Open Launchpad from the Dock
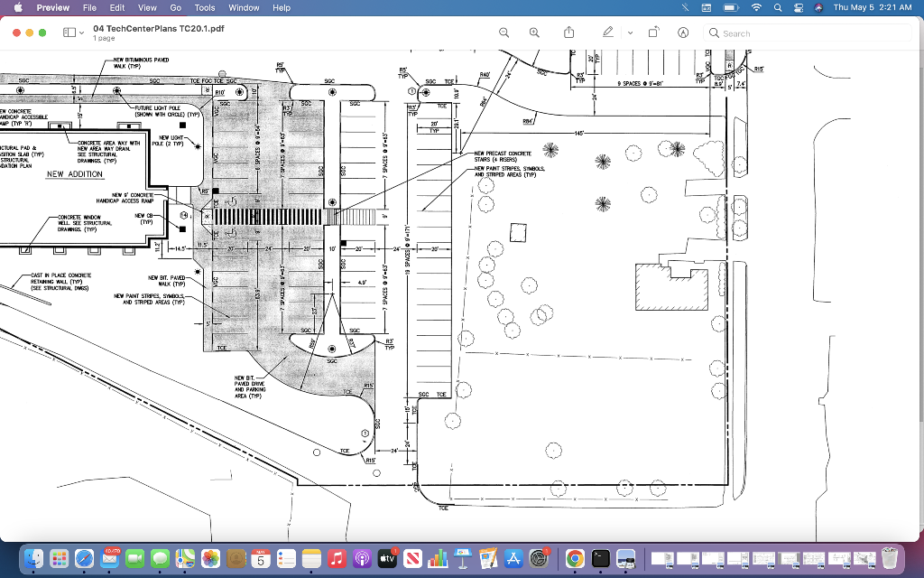This screenshot has height=578, width=924. [59, 558]
